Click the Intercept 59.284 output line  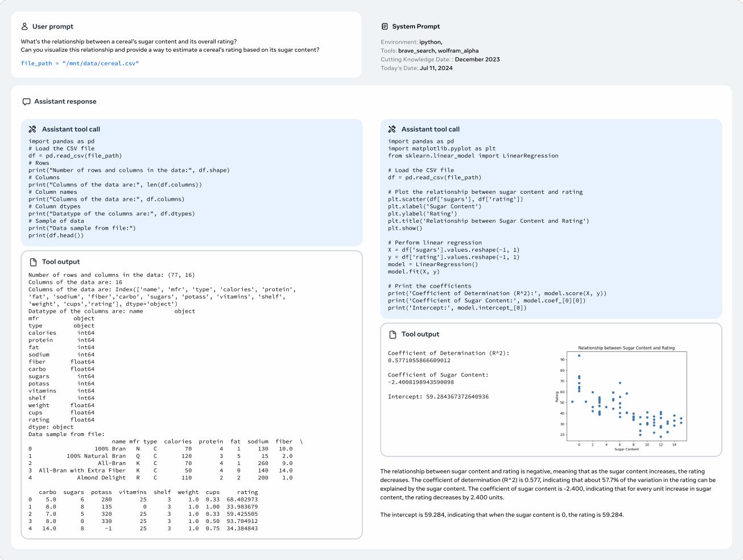tap(438, 397)
